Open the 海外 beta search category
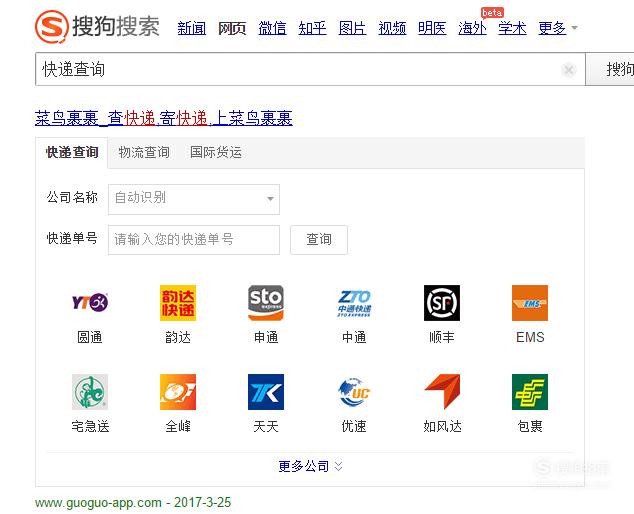This screenshot has width=634, height=514. 472,28
